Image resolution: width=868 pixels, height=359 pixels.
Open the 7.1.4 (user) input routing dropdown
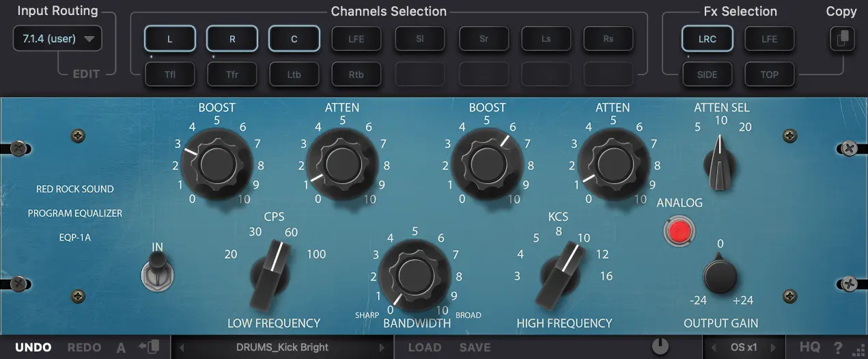[x=57, y=39]
